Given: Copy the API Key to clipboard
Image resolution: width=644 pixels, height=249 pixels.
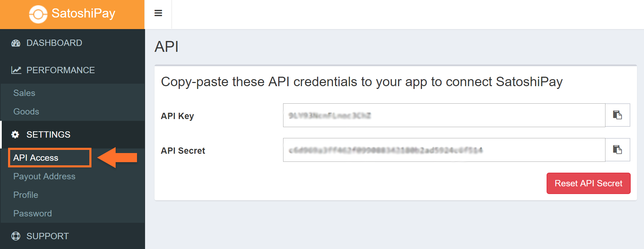Looking at the screenshot, I should click(x=617, y=115).
